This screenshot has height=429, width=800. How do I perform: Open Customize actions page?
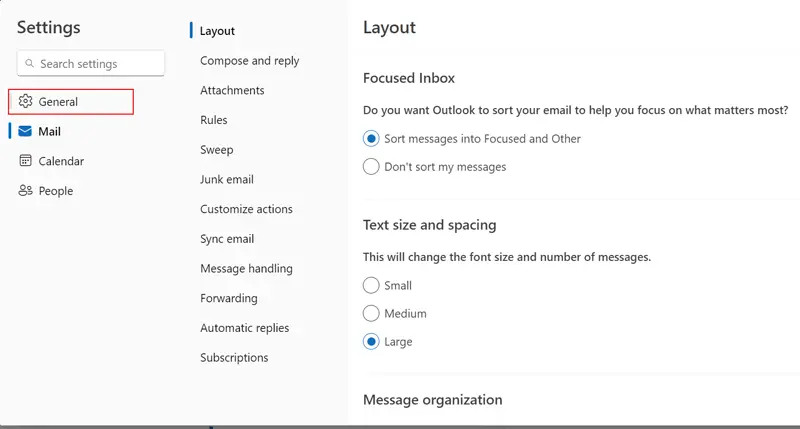coord(246,209)
